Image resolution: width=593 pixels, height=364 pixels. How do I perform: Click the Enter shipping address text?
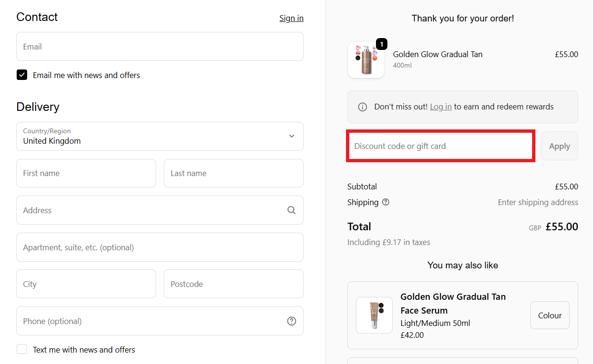(x=538, y=202)
